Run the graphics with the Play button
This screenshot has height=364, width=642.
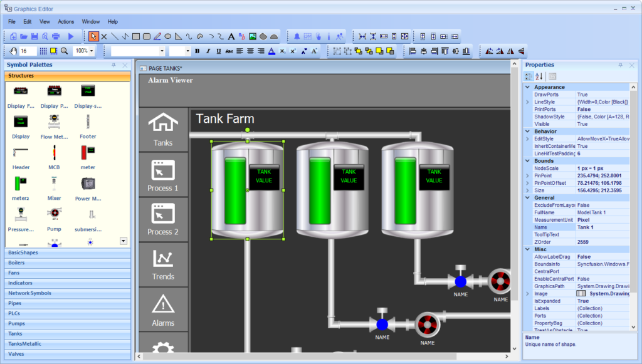click(71, 36)
